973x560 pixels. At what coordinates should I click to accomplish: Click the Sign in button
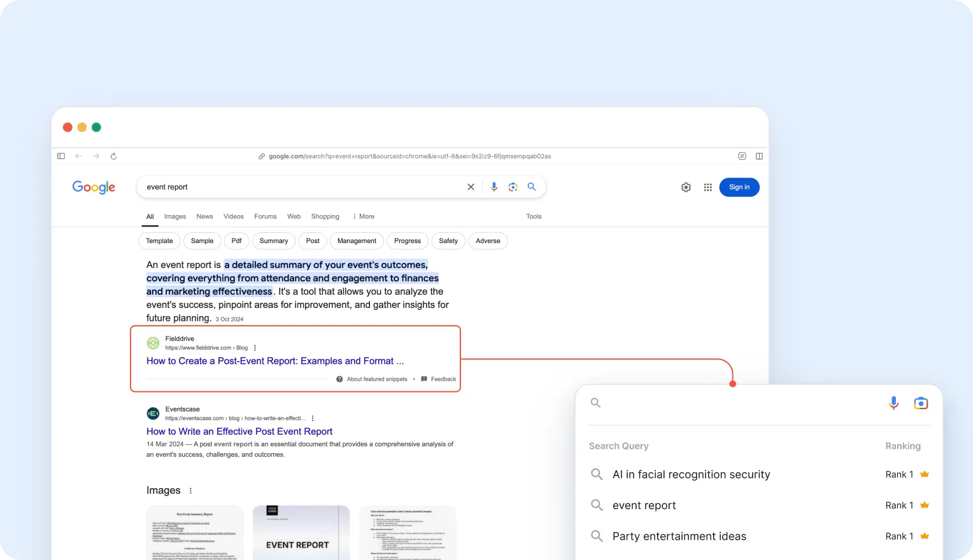[739, 187]
